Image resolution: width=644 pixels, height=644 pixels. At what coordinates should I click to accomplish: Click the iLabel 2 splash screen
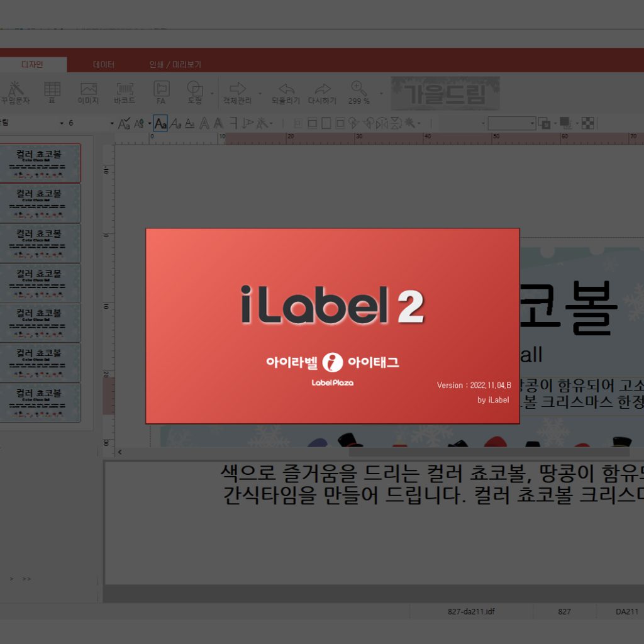click(x=333, y=326)
